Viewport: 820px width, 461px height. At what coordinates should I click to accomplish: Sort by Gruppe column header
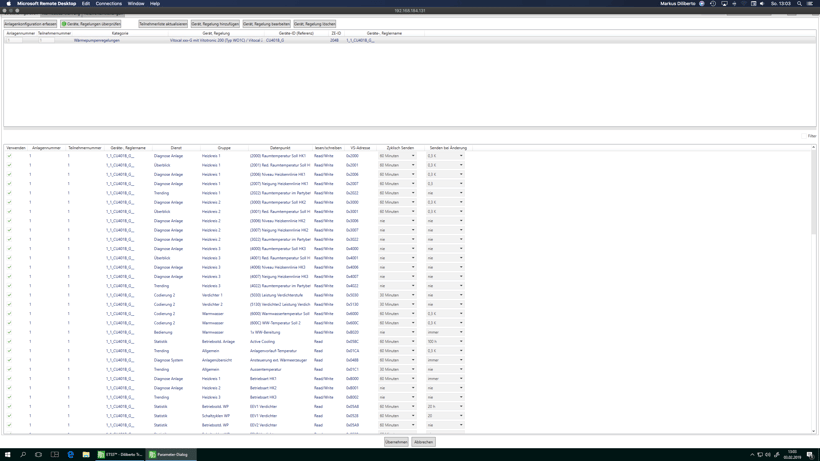224,148
